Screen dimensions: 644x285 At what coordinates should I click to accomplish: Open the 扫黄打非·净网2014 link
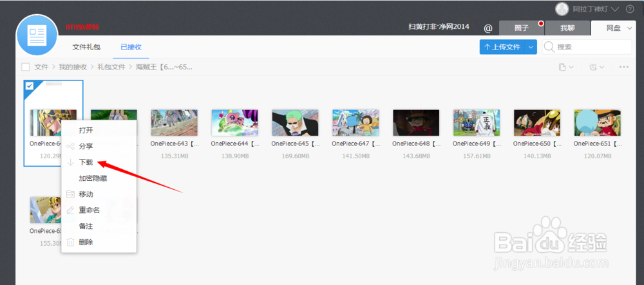439,26
